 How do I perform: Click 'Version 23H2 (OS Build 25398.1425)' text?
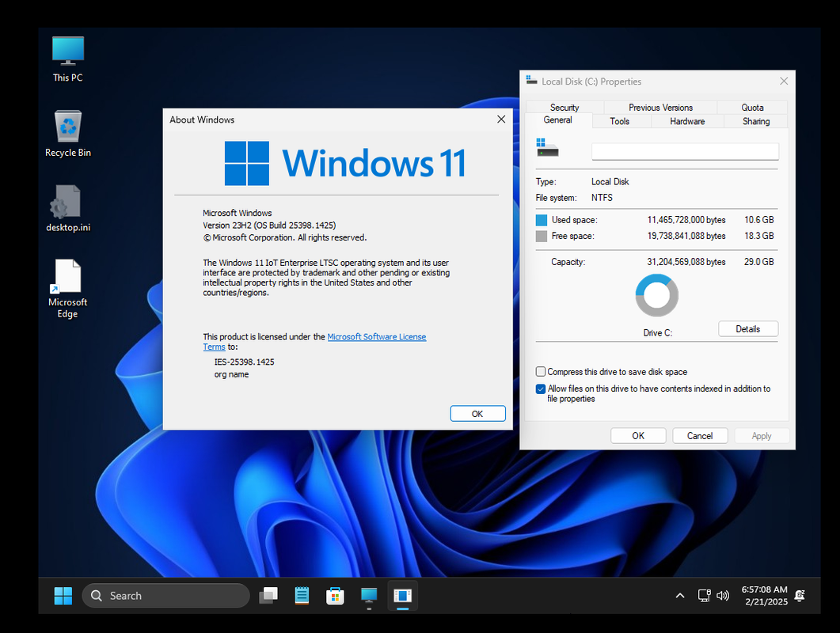click(269, 226)
